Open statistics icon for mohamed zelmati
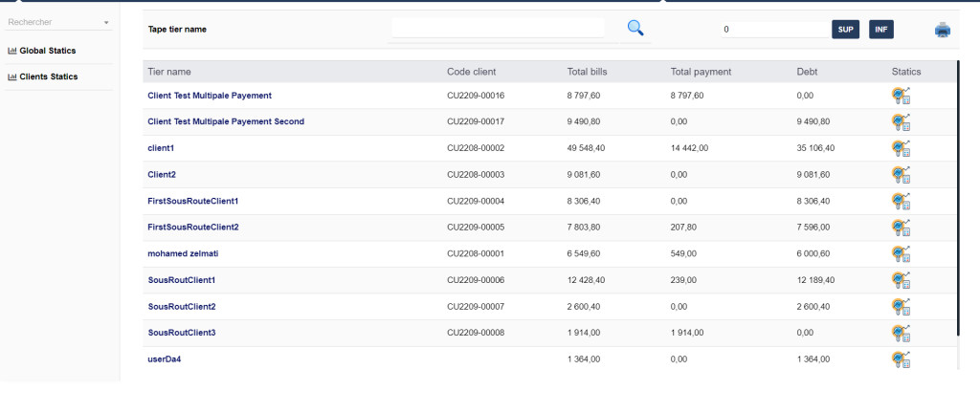The height and width of the screenshot is (413, 980). [901, 253]
